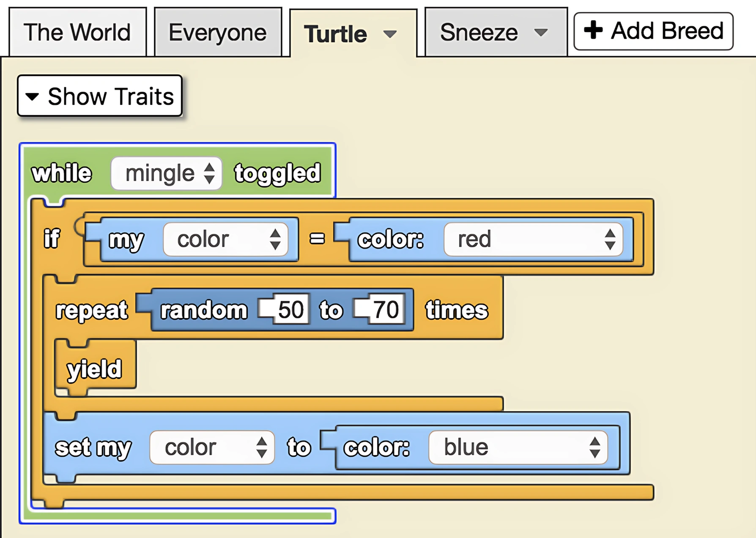
Task: Choose the red color value dropdown
Action: coord(533,239)
